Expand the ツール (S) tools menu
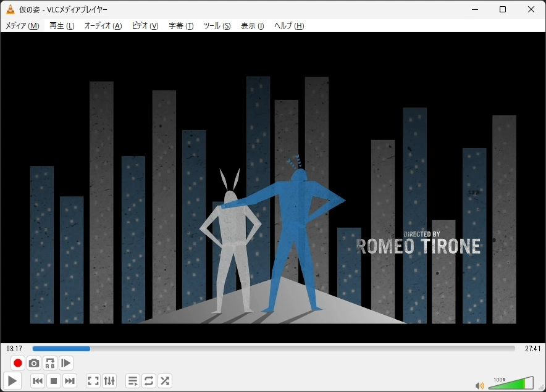This screenshot has width=546, height=392. click(x=217, y=25)
